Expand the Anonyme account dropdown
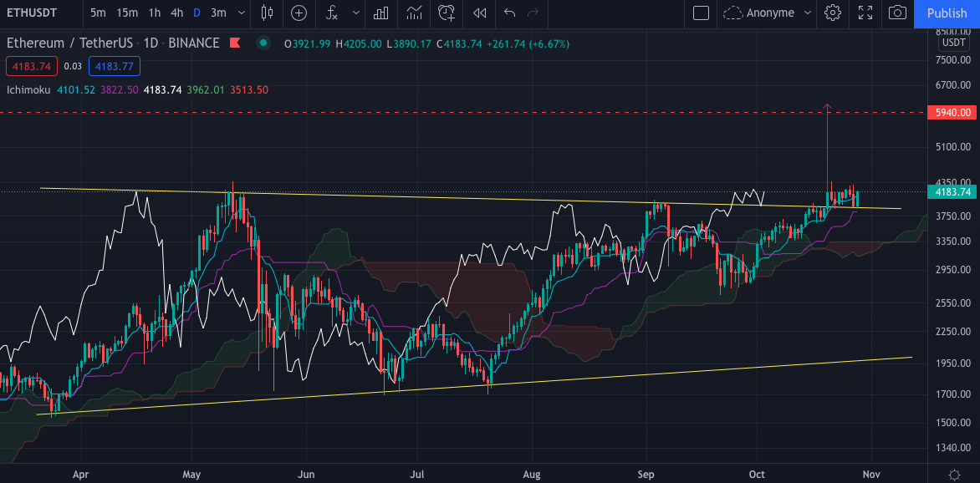980x483 pixels. (808, 13)
